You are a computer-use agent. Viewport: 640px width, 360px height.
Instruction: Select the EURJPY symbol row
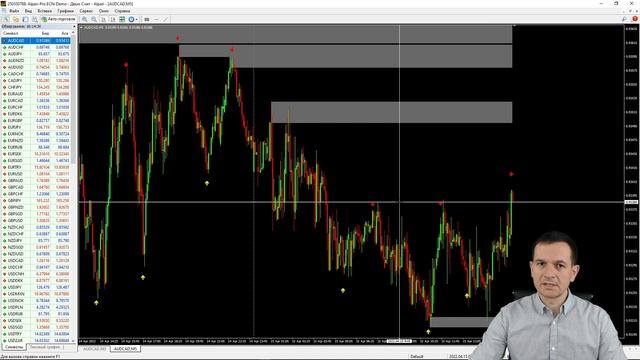pos(36,127)
